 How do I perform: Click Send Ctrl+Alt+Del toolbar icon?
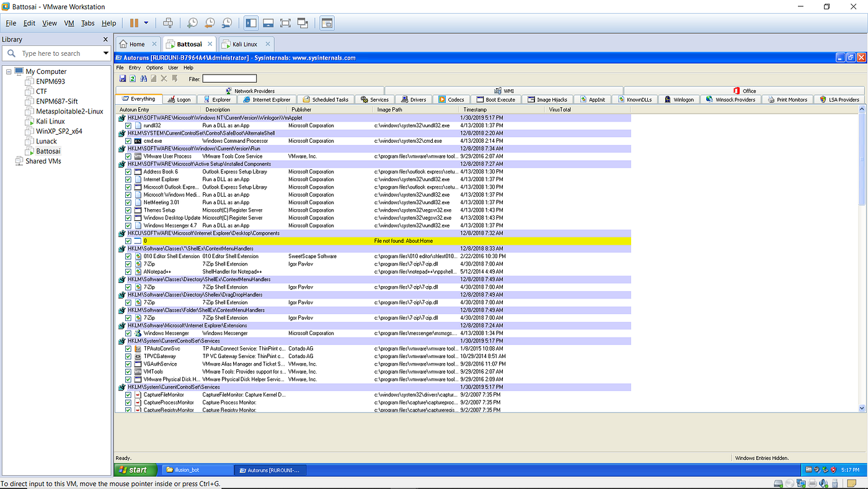[167, 23]
